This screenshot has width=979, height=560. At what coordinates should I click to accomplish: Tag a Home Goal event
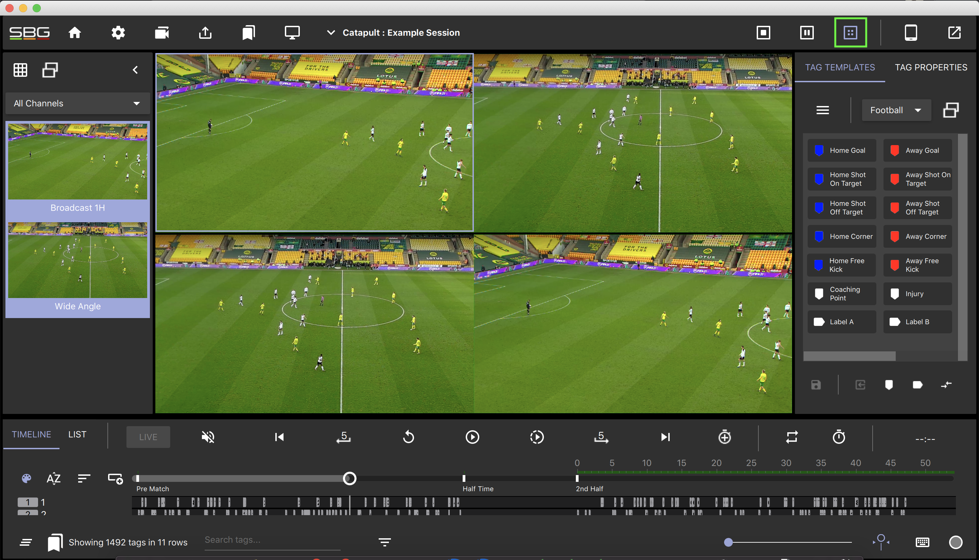click(x=841, y=151)
